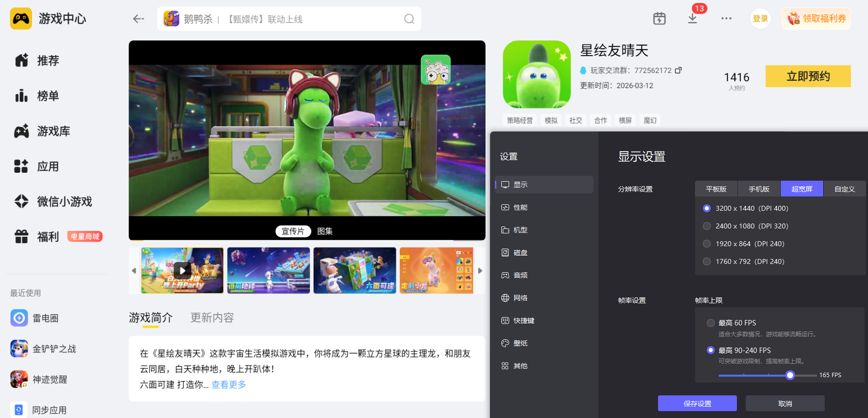The height and width of the screenshot is (418, 868).
Task: Click the 鹅鸭杀 icon in search bar
Action: tap(172, 19)
